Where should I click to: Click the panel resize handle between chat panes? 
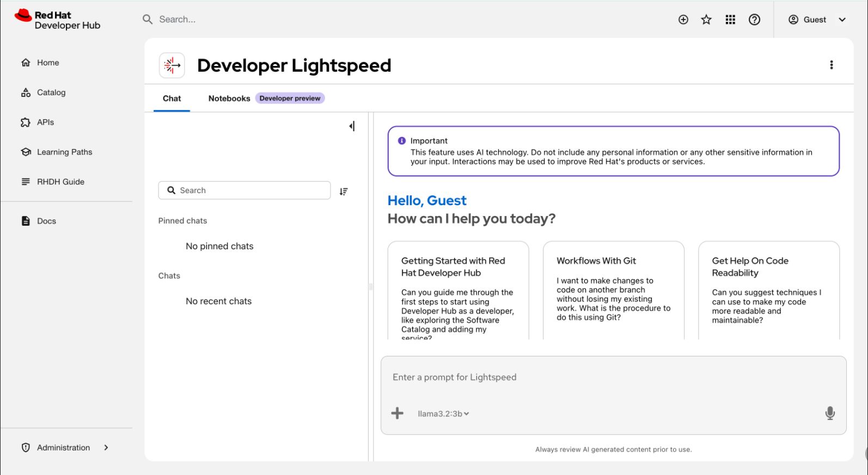371,287
